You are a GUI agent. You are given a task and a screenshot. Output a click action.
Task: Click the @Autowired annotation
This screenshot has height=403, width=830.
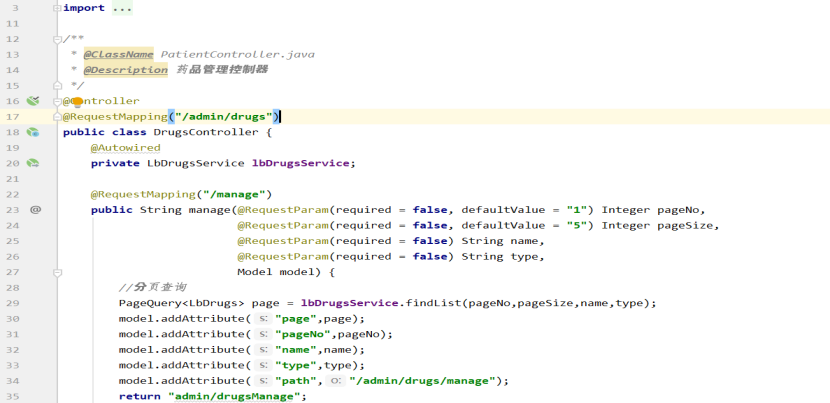click(x=125, y=147)
